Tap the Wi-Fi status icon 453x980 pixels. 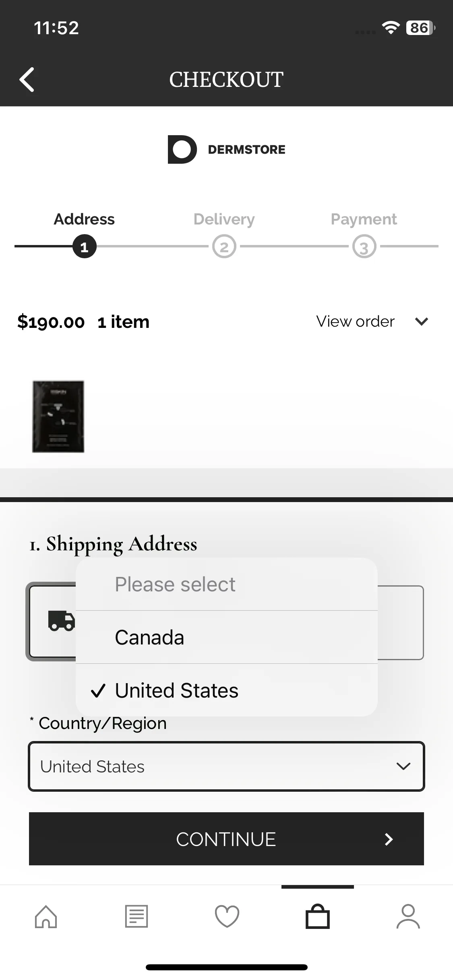[390, 27]
